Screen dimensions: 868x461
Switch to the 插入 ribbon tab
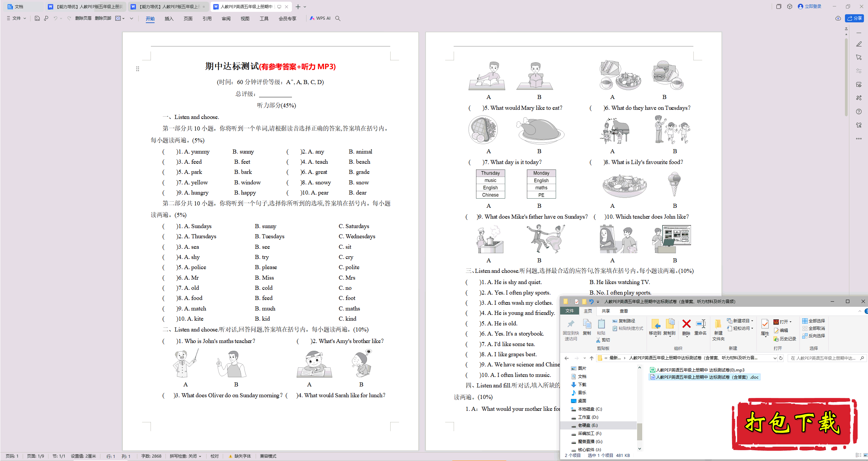pos(169,19)
